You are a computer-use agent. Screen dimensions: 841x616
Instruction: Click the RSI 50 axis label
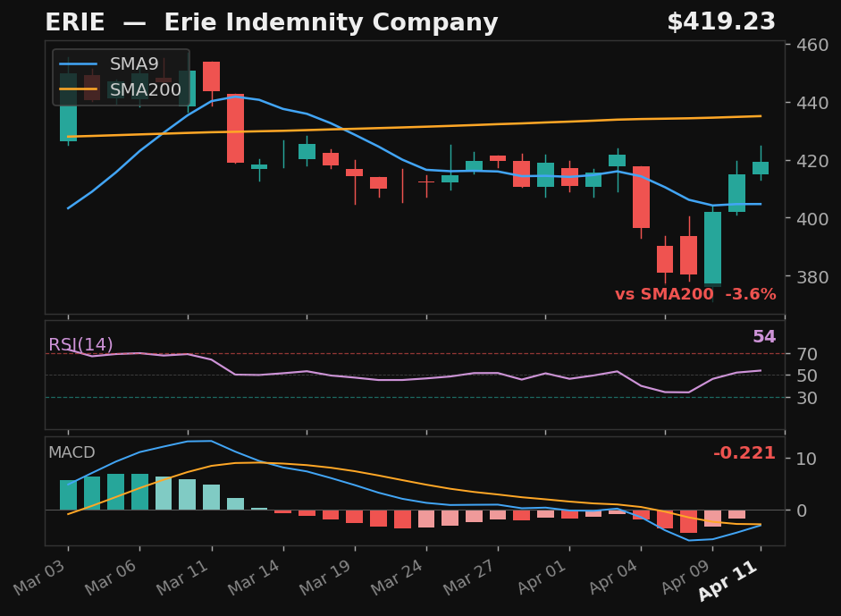(807, 376)
